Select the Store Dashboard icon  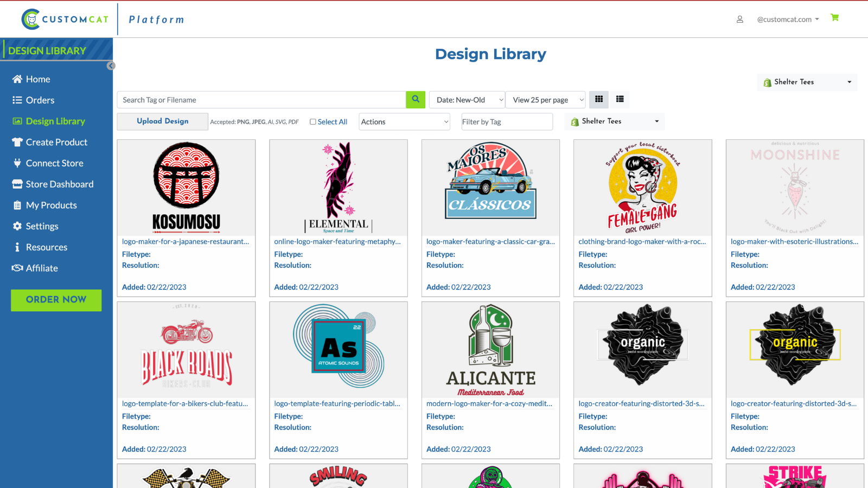pos(17,184)
